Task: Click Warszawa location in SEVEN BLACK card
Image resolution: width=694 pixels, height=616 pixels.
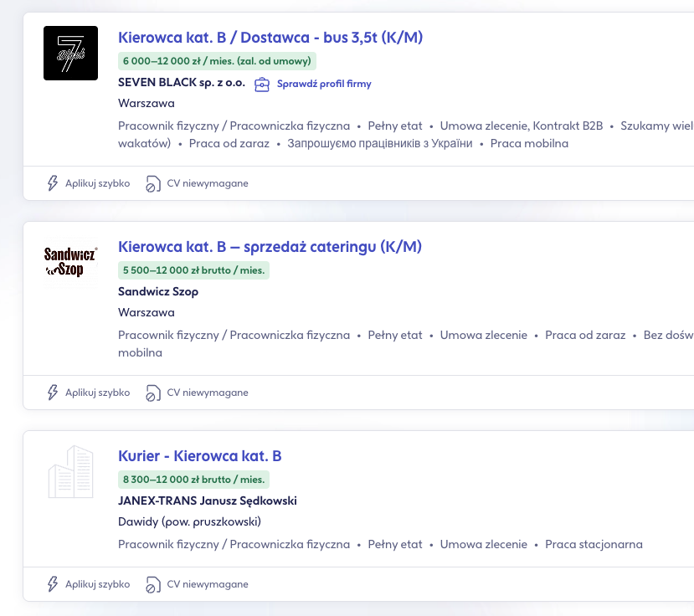Action: [x=146, y=104]
